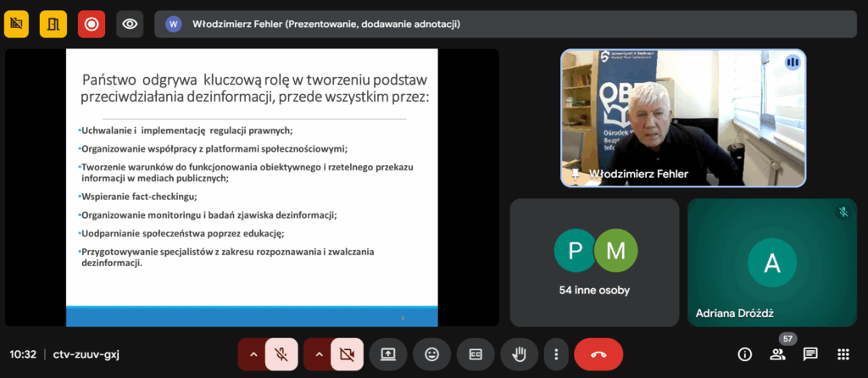The image size is (868, 378).
Task: Select Adriana Dróżdż participant tile
Action: 771,263
